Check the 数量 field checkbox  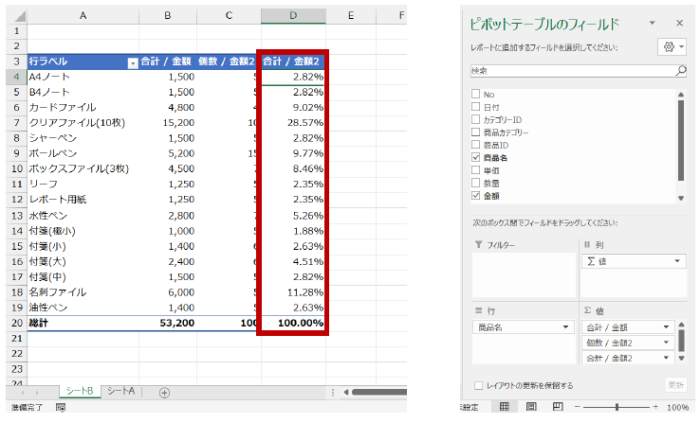coord(476,184)
